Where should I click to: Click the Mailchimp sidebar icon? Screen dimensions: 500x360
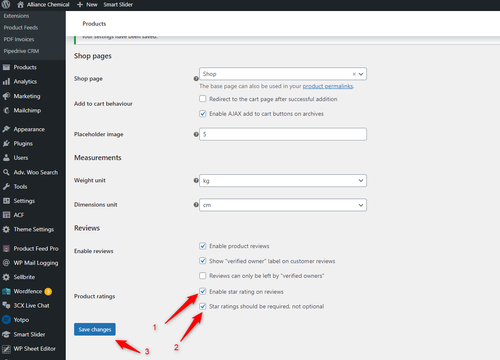tap(6, 110)
